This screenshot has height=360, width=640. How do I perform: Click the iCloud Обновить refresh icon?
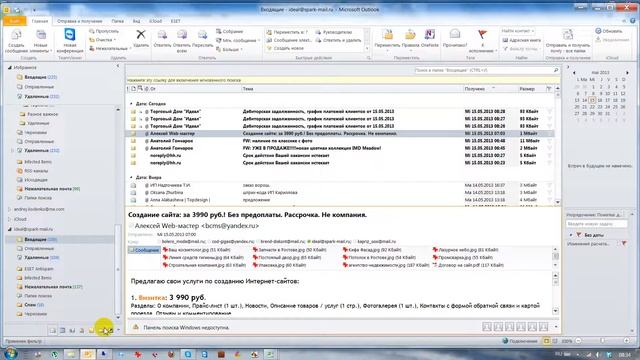pos(598,31)
